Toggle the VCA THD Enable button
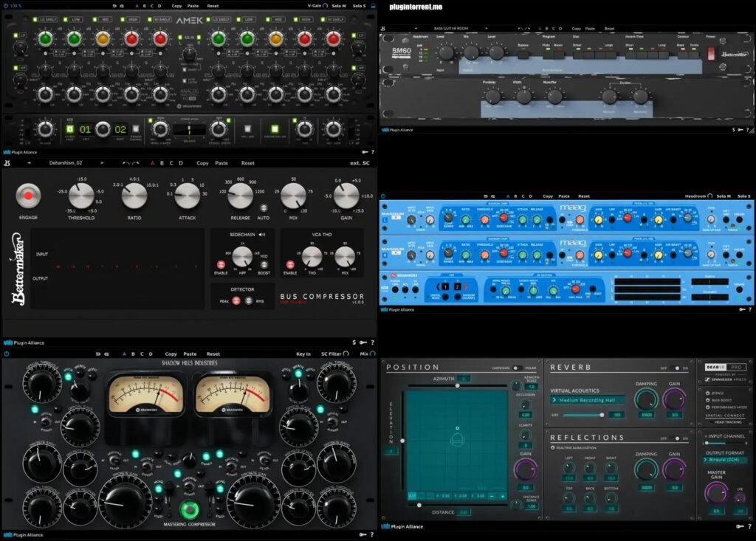 point(290,264)
